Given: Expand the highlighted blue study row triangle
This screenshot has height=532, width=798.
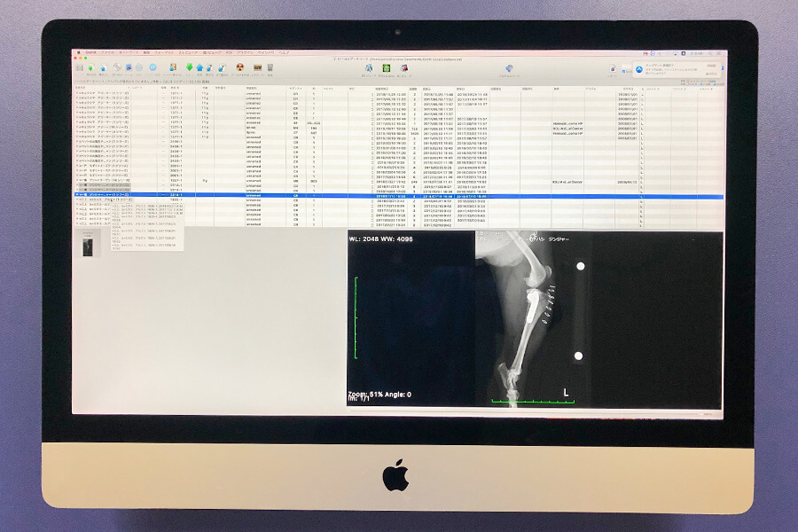Looking at the screenshot, I should [x=77, y=197].
